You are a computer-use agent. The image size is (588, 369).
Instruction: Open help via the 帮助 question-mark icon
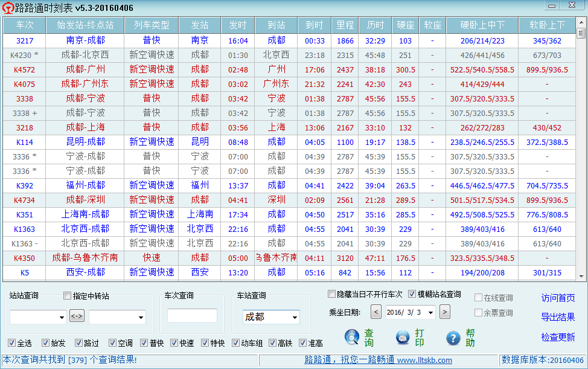pyautogui.click(x=454, y=338)
